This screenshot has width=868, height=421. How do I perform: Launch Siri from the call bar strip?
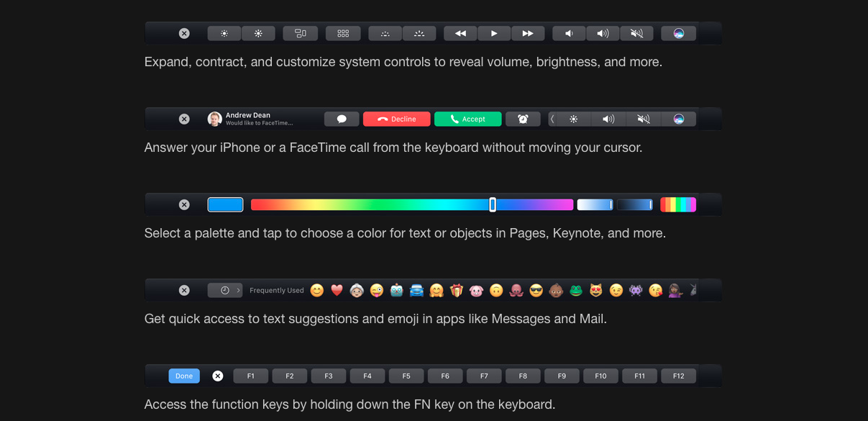[x=679, y=119]
